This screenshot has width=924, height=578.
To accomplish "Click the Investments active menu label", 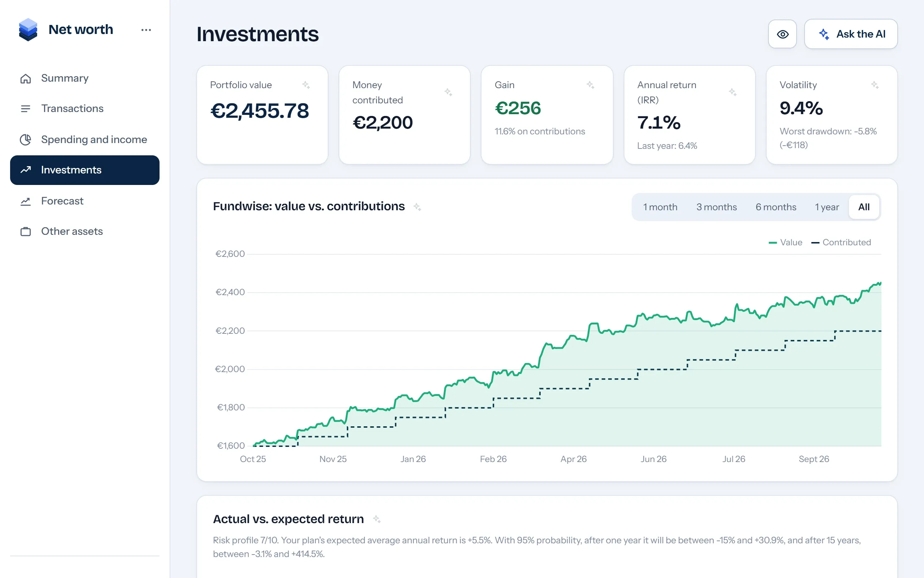I will click(x=71, y=170).
